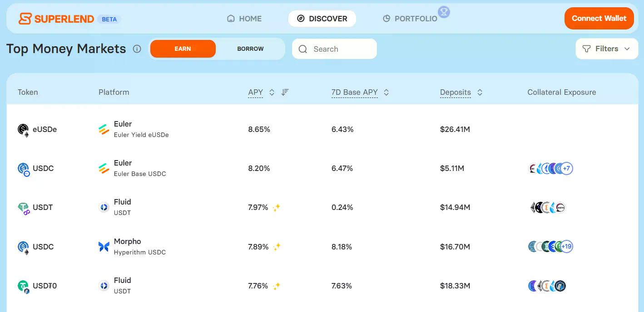Toggle descending sort on the APY column
The image size is (644, 312).
pos(285,92)
